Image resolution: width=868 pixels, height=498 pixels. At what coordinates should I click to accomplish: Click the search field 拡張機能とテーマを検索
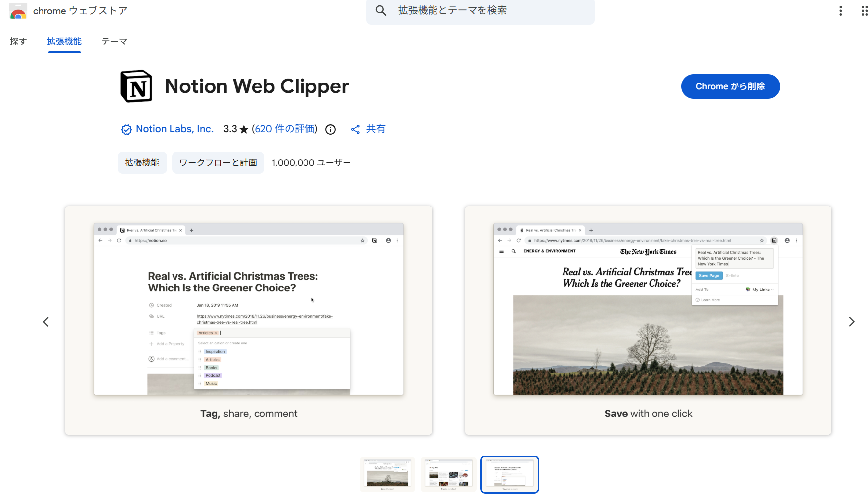pos(480,11)
